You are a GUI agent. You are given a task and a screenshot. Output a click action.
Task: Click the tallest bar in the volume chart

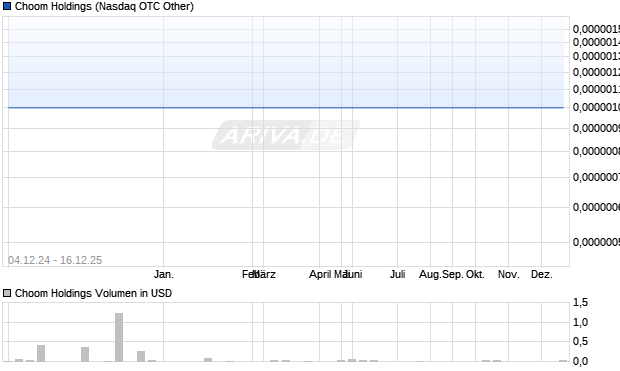click(x=119, y=337)
